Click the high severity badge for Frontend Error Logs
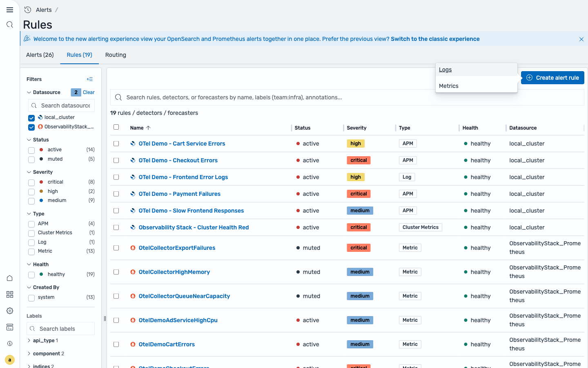 pos(356,177)
